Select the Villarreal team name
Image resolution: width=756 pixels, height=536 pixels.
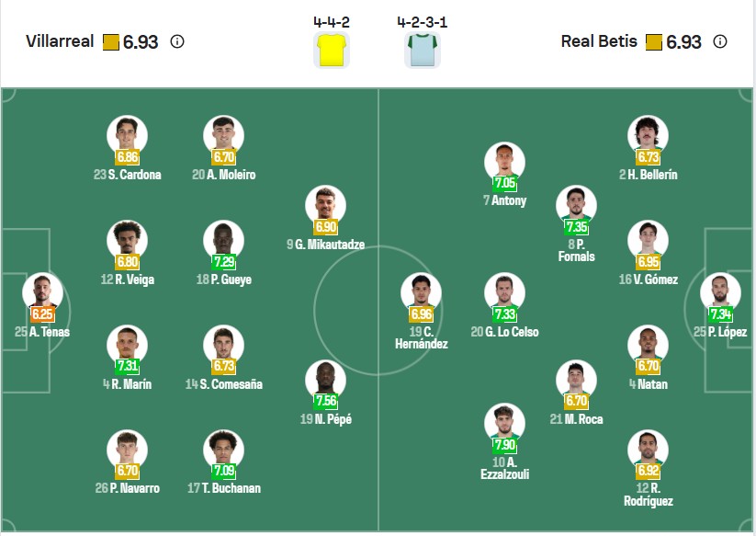click(x=61, y=41)
